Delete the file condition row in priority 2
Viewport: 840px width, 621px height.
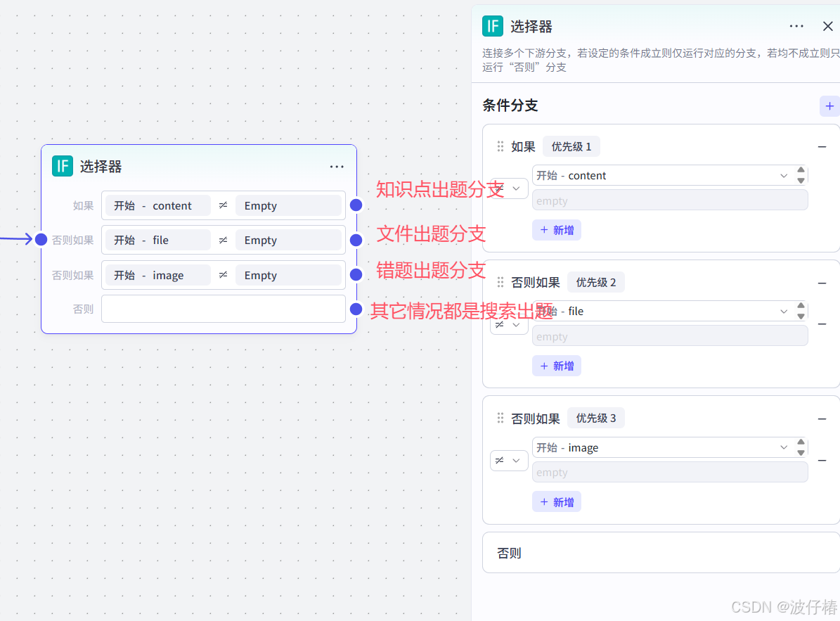(x=822, y=324)
